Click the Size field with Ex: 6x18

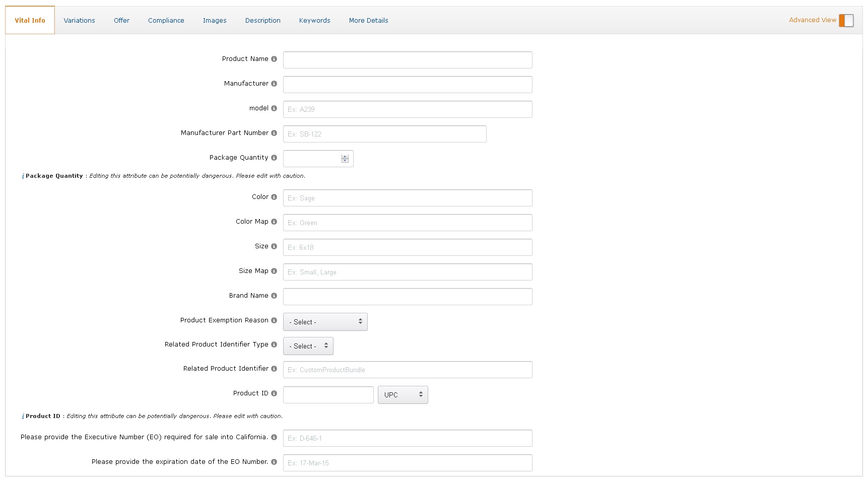point(408,247)
